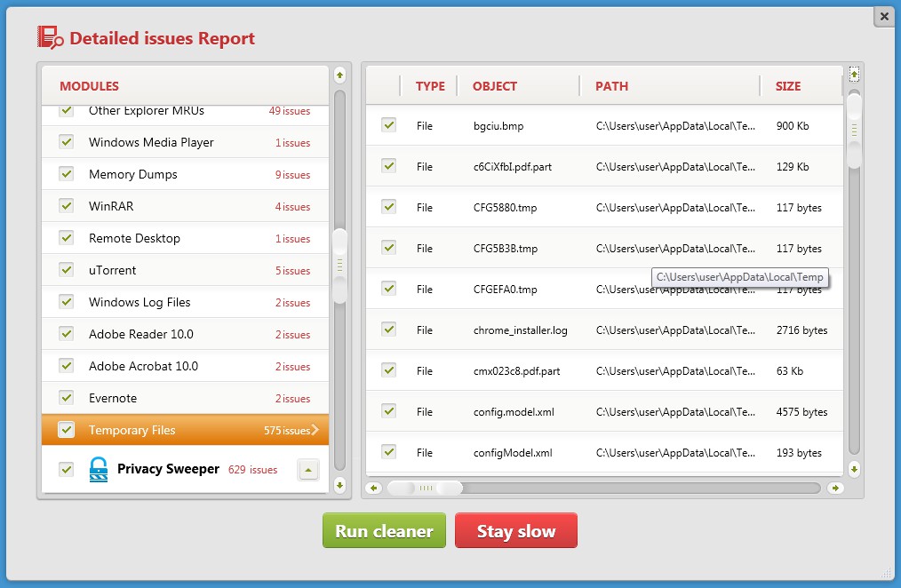Uncheck the config.model.xml file
901x588 pixels.
click(389, 411)
